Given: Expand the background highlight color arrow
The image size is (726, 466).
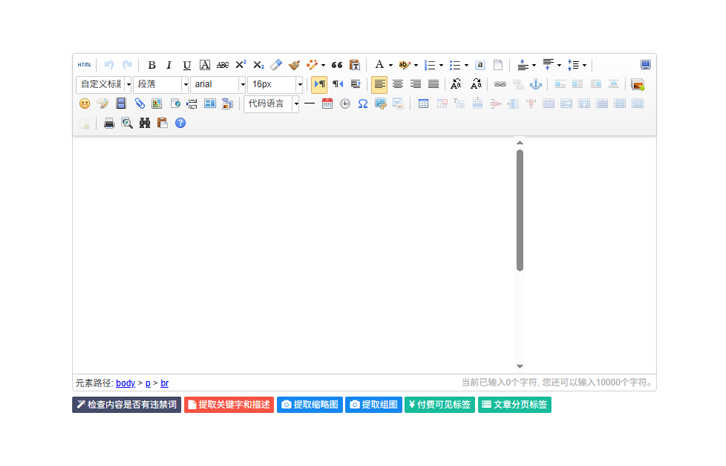Looking at the screenshot, I should [416, 65].
